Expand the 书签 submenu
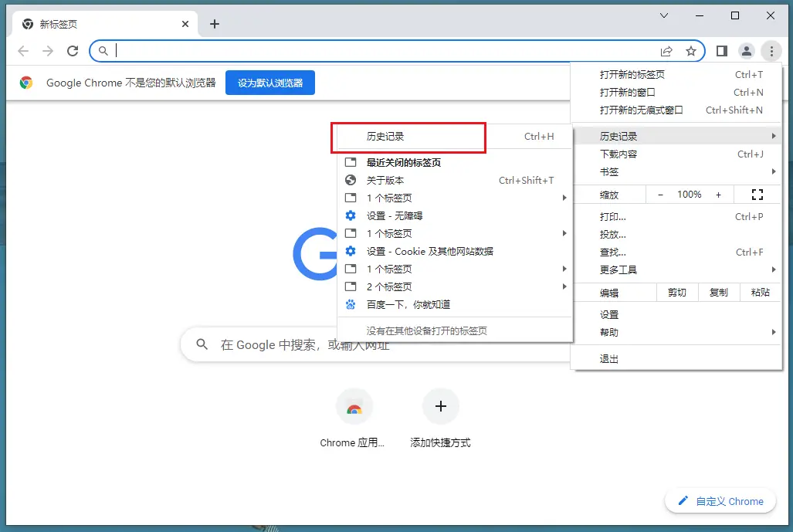This screenshot has width=793, height=532. (609, 171)
